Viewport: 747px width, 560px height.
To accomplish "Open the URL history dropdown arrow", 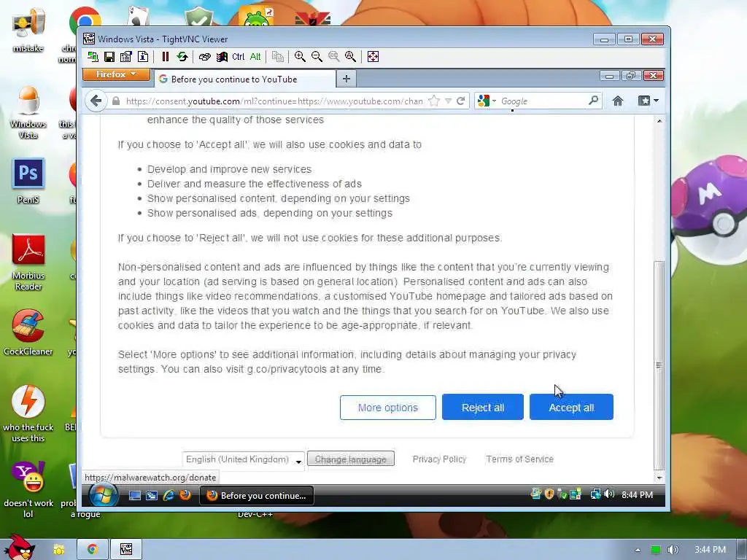I will point(449,101).
